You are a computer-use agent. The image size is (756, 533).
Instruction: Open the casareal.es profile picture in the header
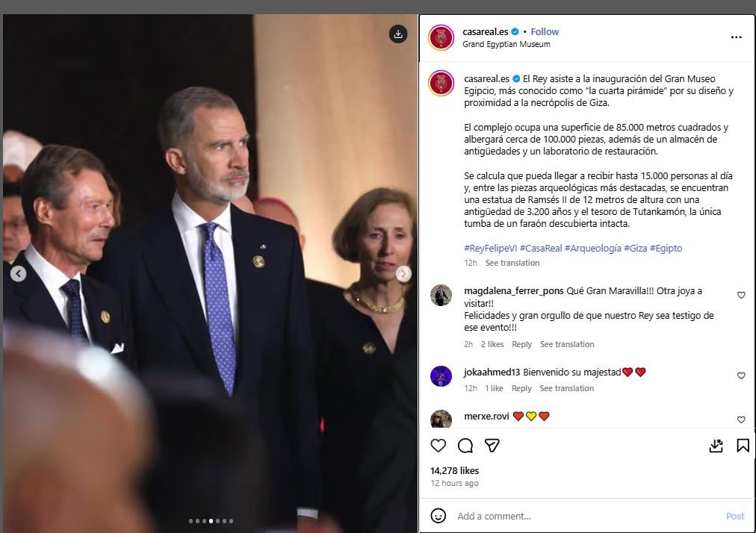pos(441,37)
